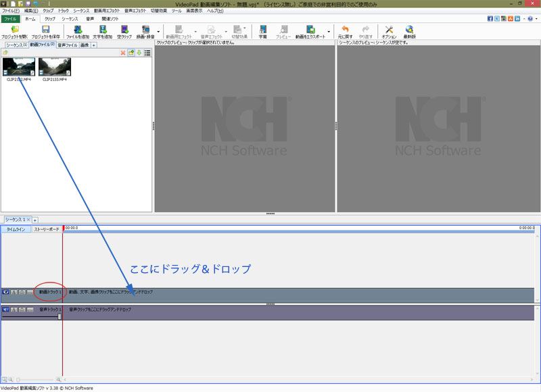The height and width of the screenshot is (392, 541).
Task: Delete selected clip with the red X
Action: coord(123,53)
